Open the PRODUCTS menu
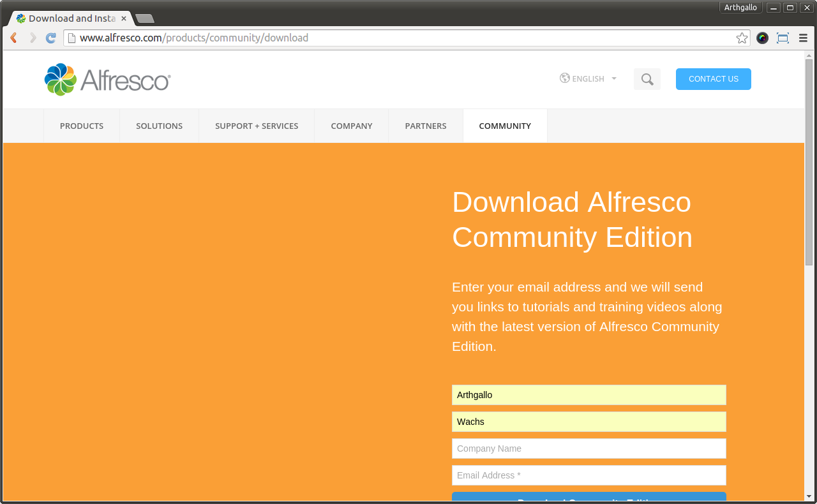This screenshot has width=817, height=504. (x=82, y=126)
